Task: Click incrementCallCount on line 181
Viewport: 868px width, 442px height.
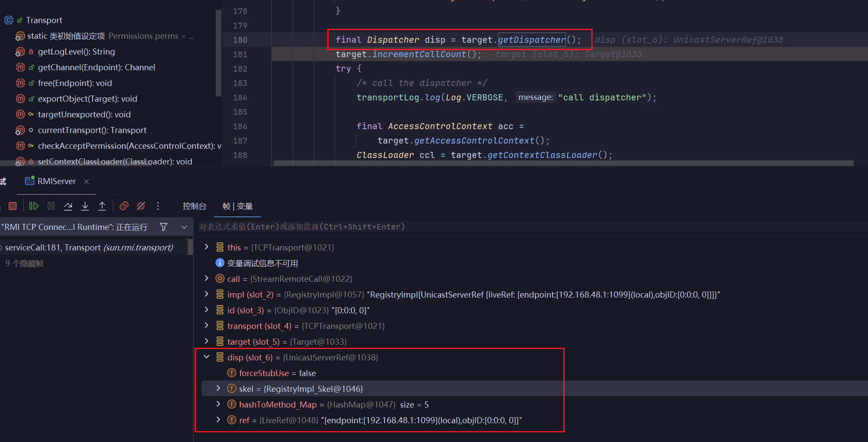Action: [x=419, y=54]
